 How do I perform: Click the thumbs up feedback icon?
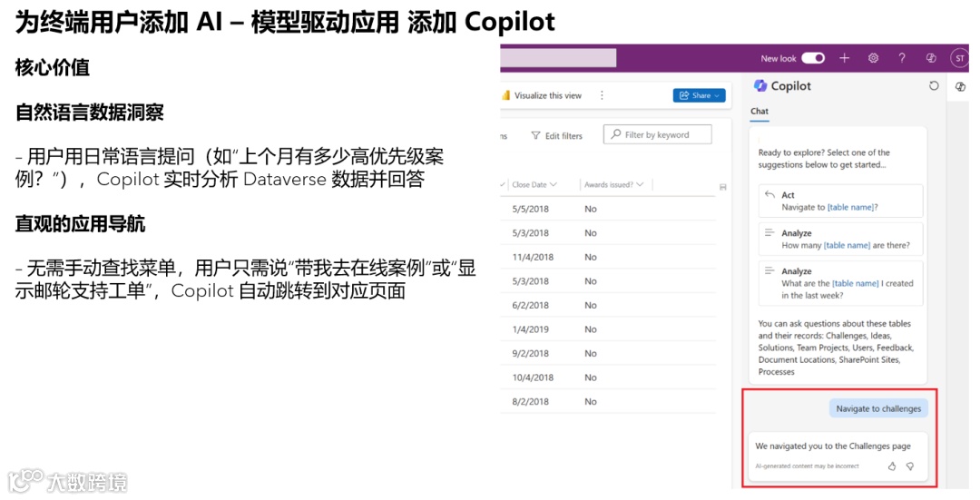892,466
